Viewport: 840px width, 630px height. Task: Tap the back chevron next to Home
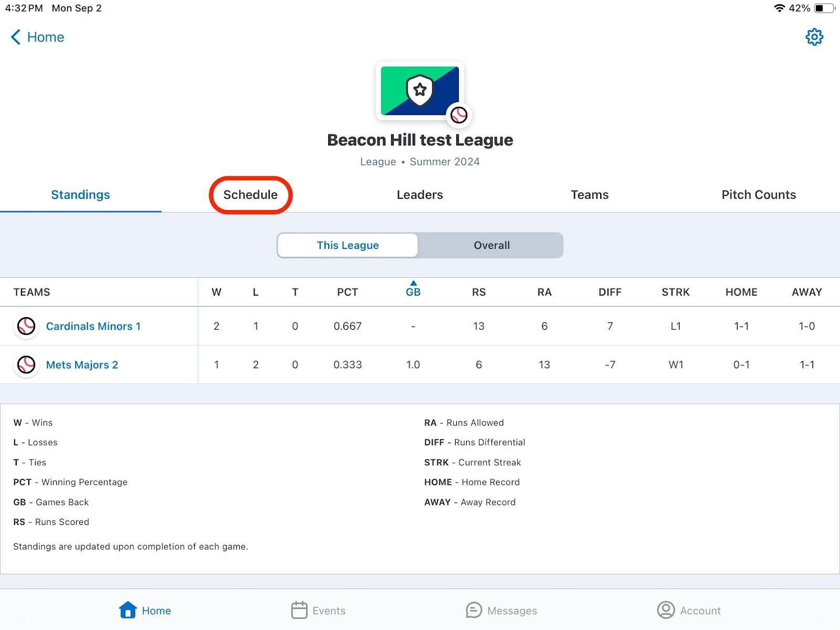16,37
